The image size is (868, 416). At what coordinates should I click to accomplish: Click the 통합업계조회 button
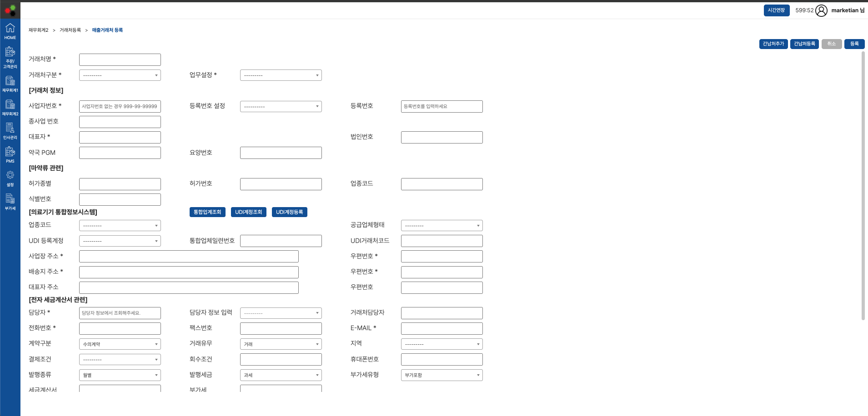207,212
